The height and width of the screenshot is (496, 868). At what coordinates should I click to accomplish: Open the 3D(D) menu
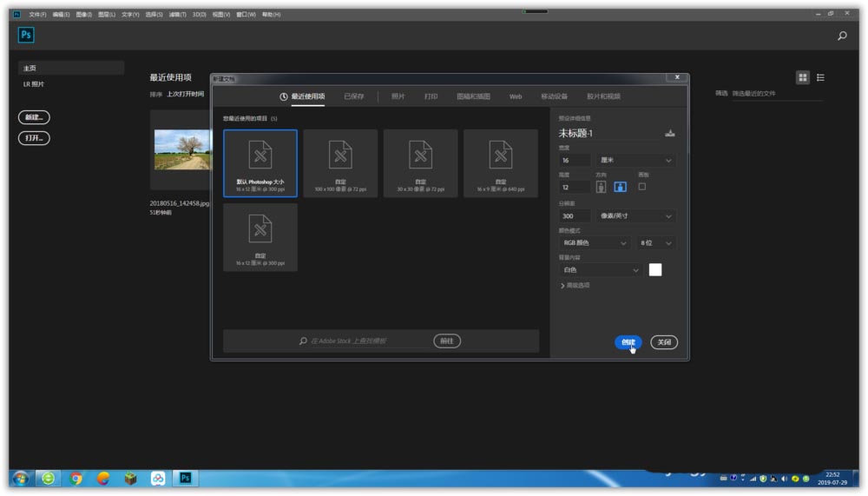tap(199, 15)
